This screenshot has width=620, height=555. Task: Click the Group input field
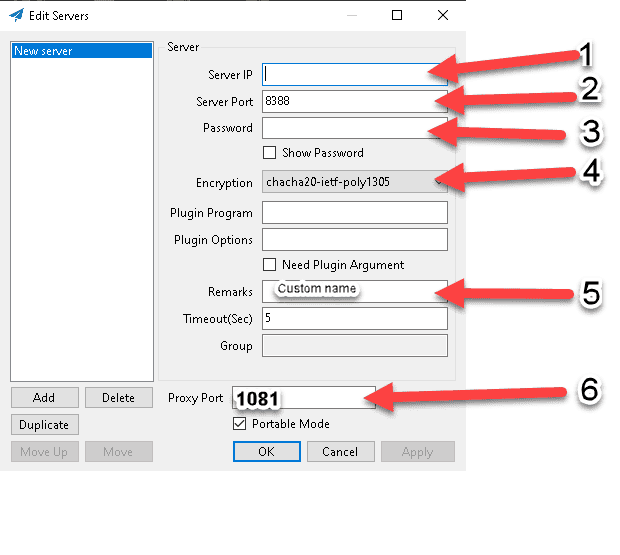click(355, 345)
